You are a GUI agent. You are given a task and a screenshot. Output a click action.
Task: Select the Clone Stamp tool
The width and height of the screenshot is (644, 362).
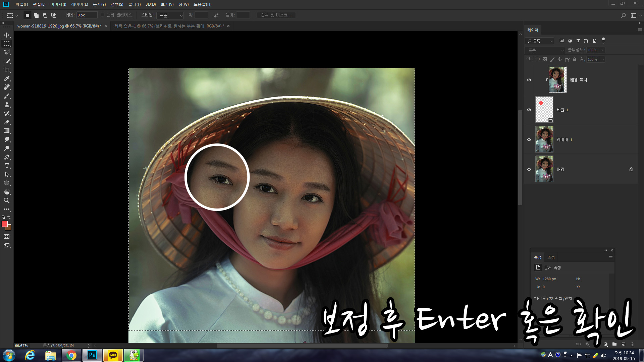(7, 105)
